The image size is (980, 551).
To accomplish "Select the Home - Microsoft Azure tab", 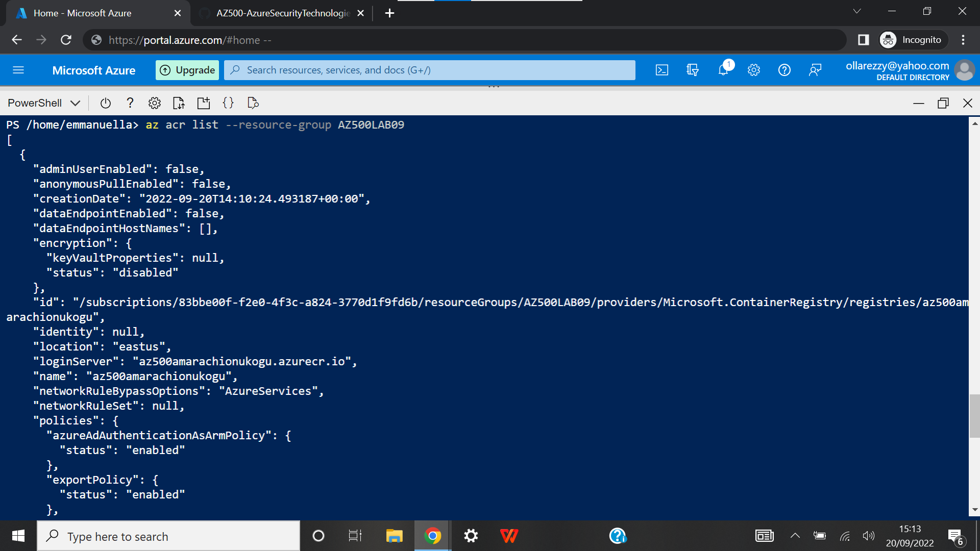I will (x=83, y=13).
